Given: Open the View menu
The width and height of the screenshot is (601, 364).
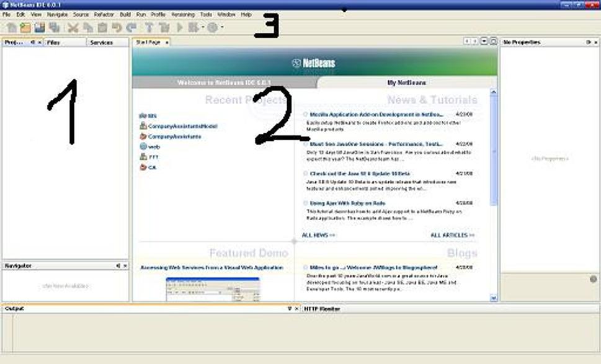Looking at the screenshot, I should click(x=36, y=14).
